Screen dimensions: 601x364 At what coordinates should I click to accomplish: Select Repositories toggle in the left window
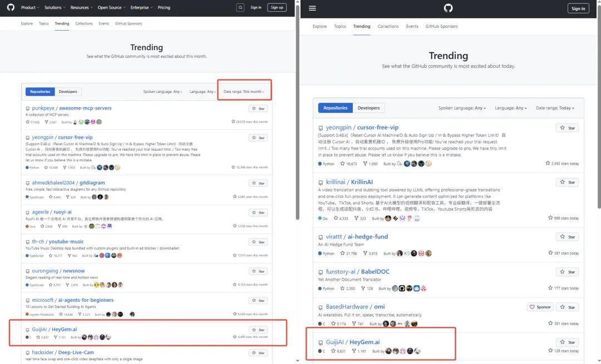coord(40,92)
